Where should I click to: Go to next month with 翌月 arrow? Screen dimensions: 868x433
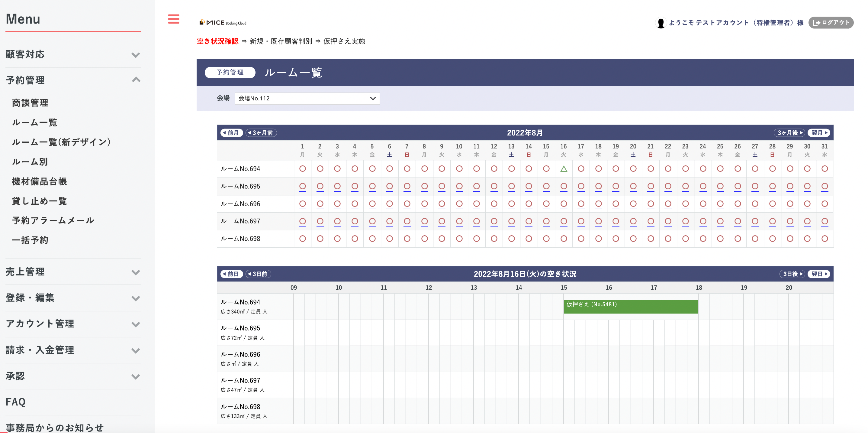[819, 133]
